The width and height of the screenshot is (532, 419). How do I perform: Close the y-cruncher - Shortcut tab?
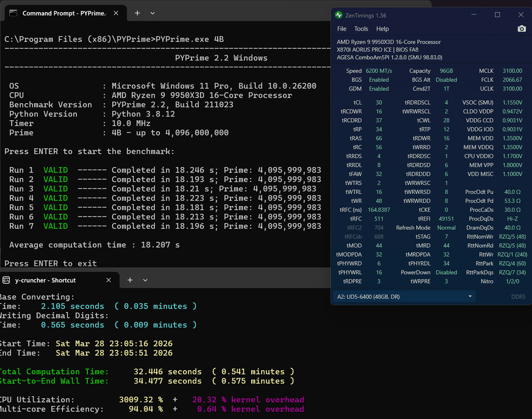coord(109,280)
